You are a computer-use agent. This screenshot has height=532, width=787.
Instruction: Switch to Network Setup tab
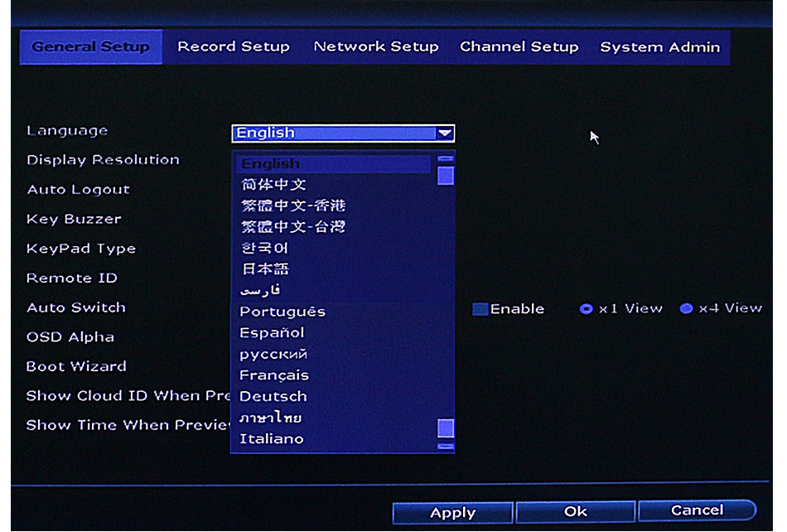(376, 46)
